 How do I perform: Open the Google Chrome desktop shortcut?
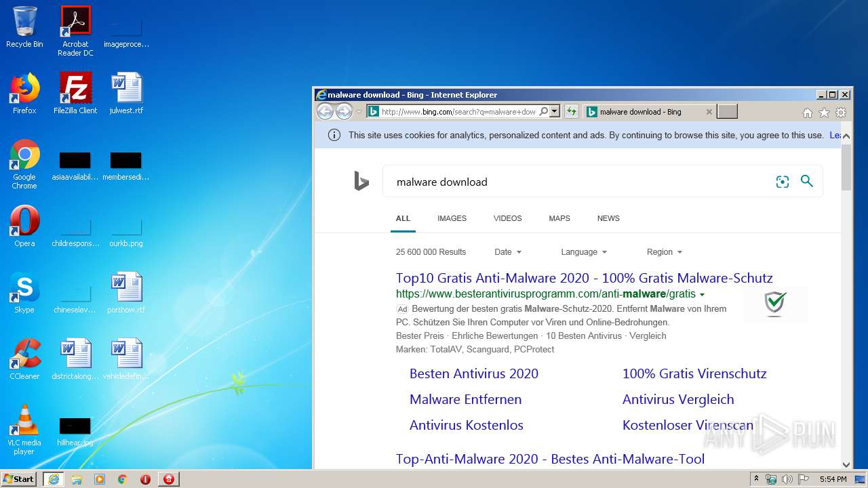[24, 164]
